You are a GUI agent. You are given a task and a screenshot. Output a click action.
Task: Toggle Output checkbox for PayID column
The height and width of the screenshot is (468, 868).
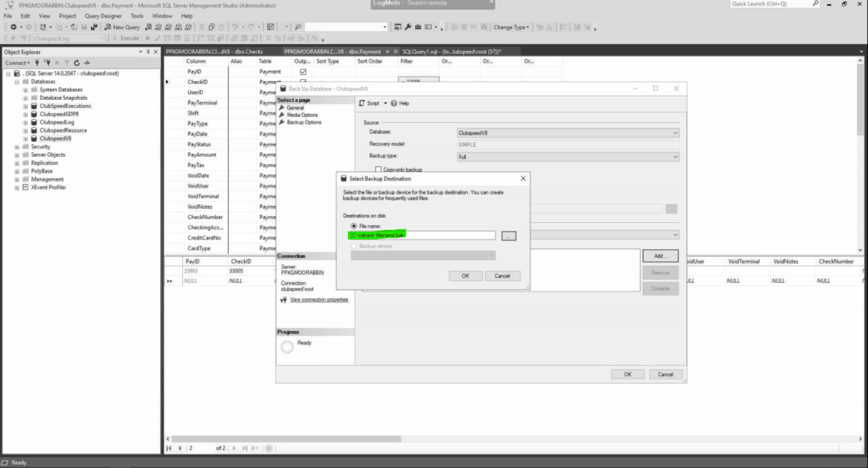pos(303,72)
